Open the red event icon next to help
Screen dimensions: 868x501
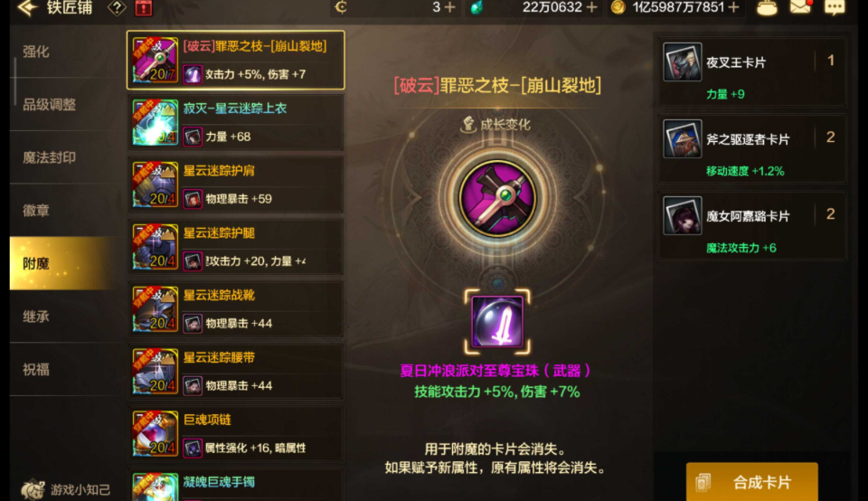(144, 8)
